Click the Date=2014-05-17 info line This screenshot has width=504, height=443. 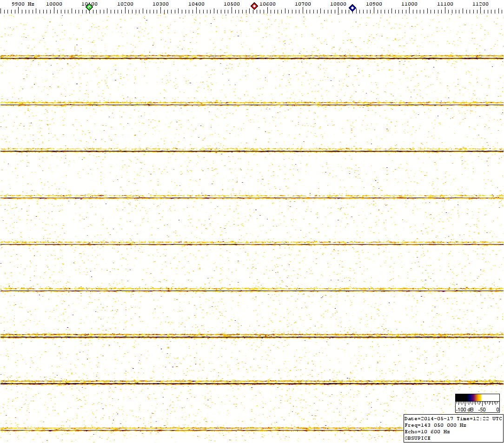pos(453,419)
